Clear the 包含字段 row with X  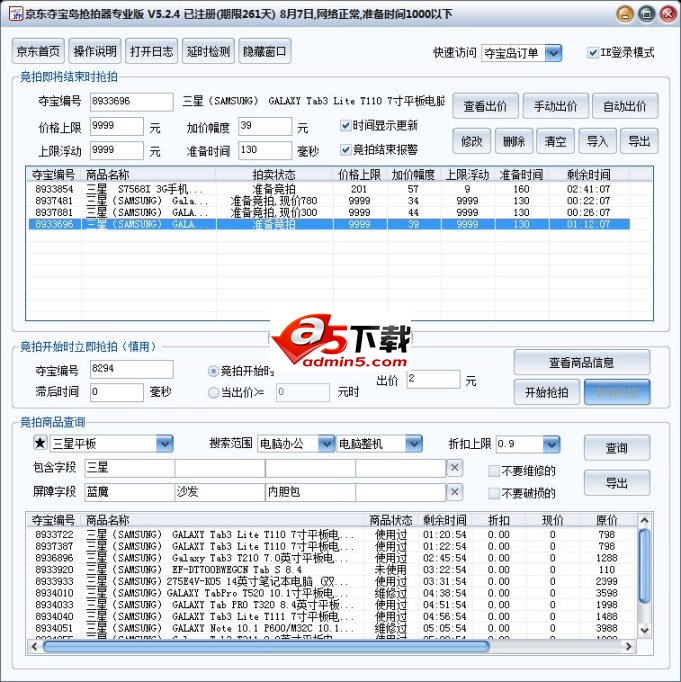[x=454, y=468]
